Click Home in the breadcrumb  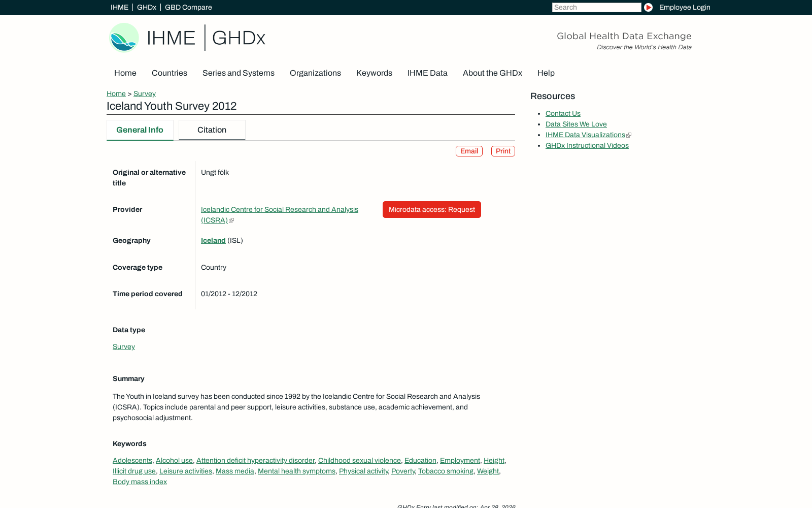(x=116, y=93)
